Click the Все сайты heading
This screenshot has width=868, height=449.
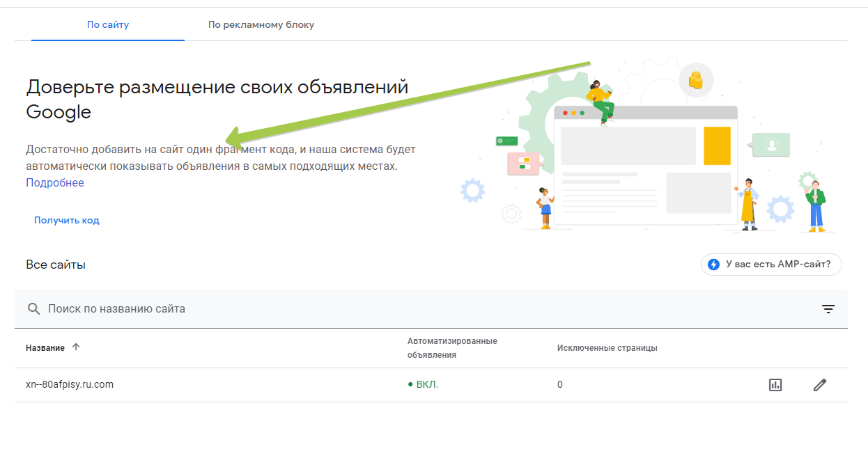click(x=56, y=265)
